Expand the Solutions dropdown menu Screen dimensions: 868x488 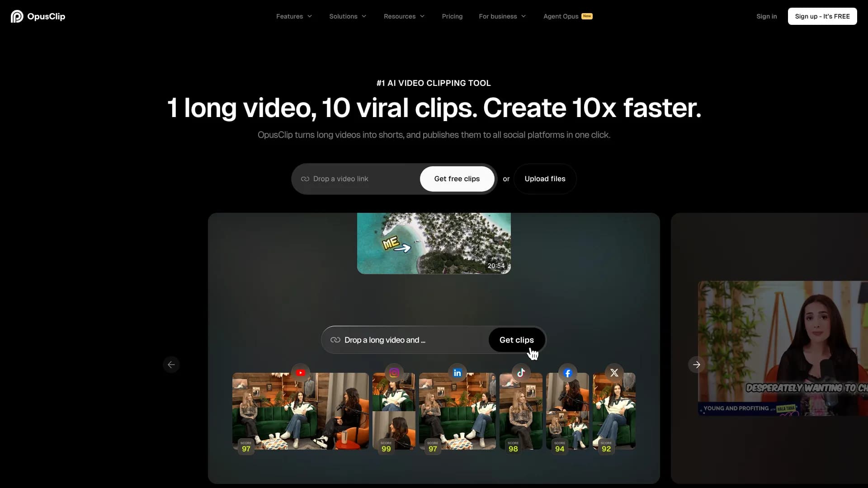tap(347, 16)
